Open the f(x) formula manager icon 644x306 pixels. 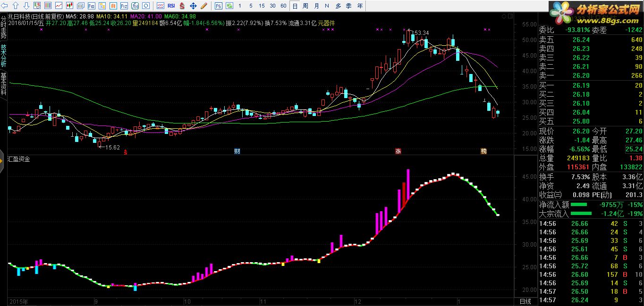point(135,6)
